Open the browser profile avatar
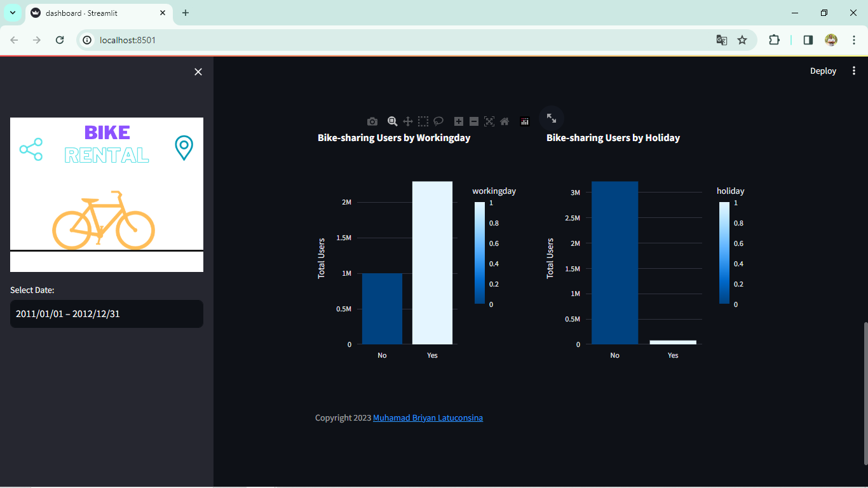 (831, 40)
